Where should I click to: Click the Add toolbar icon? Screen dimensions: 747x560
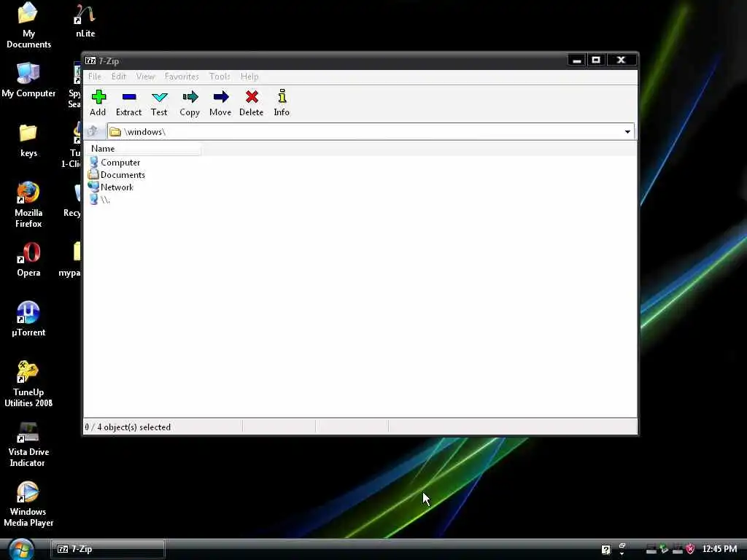[98, 97]
